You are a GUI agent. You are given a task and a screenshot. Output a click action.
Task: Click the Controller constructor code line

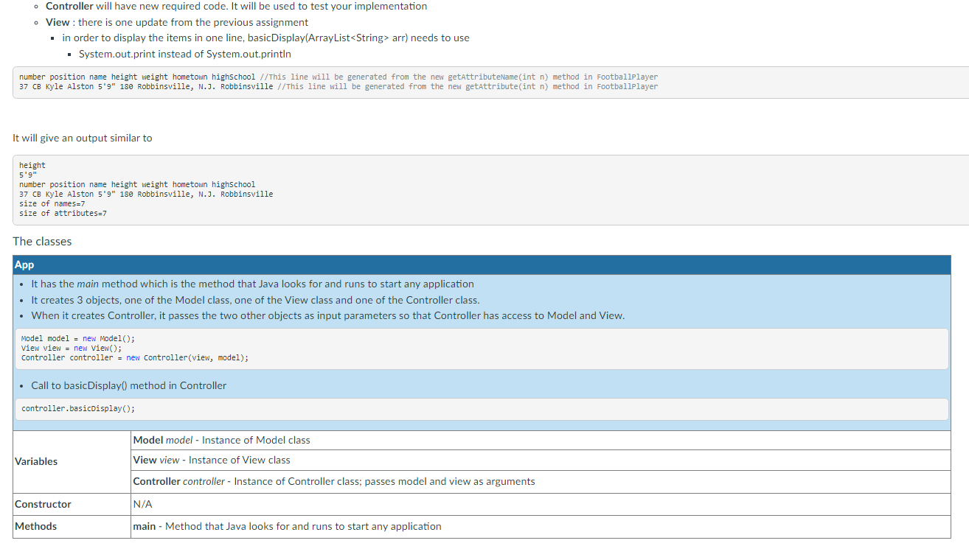135,358
